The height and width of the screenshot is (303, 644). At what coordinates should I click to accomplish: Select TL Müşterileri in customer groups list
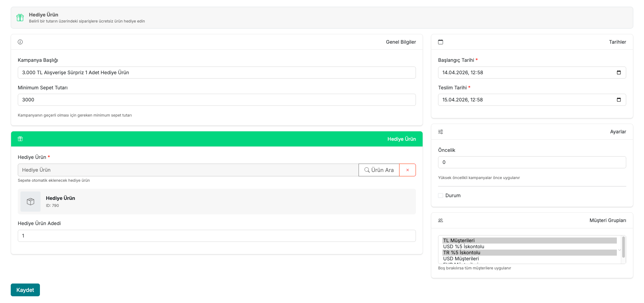click(x=529, y=241)
